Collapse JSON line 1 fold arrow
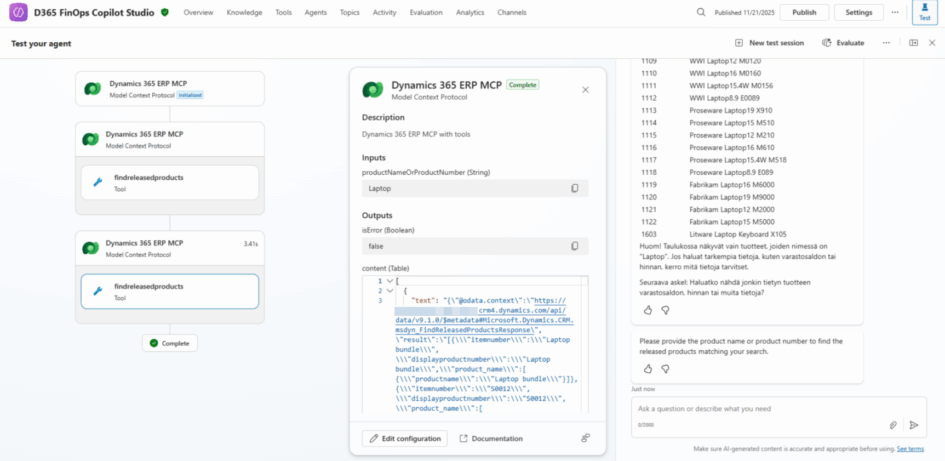This screenshot has width=945, height=461. pos(390,281)
